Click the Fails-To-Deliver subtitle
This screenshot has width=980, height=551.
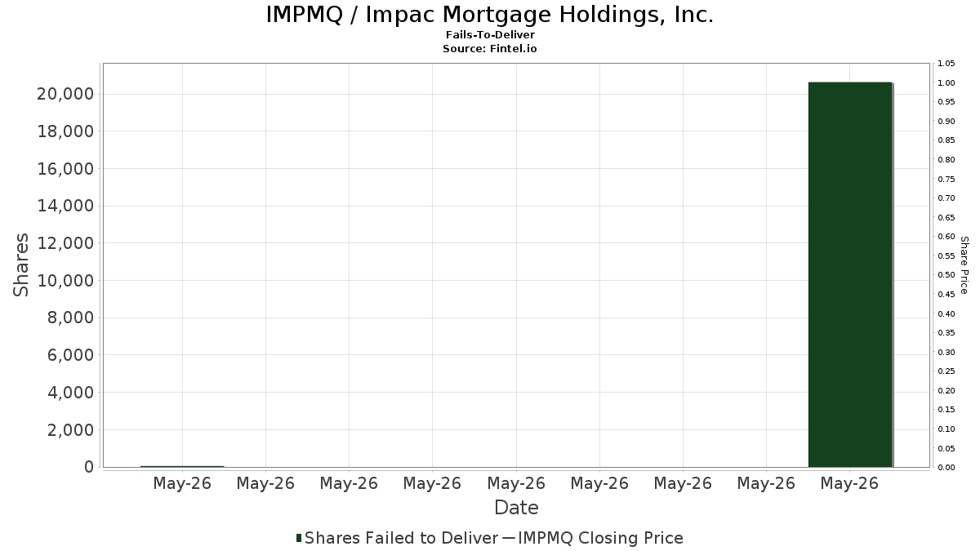(x=490, y=35)
